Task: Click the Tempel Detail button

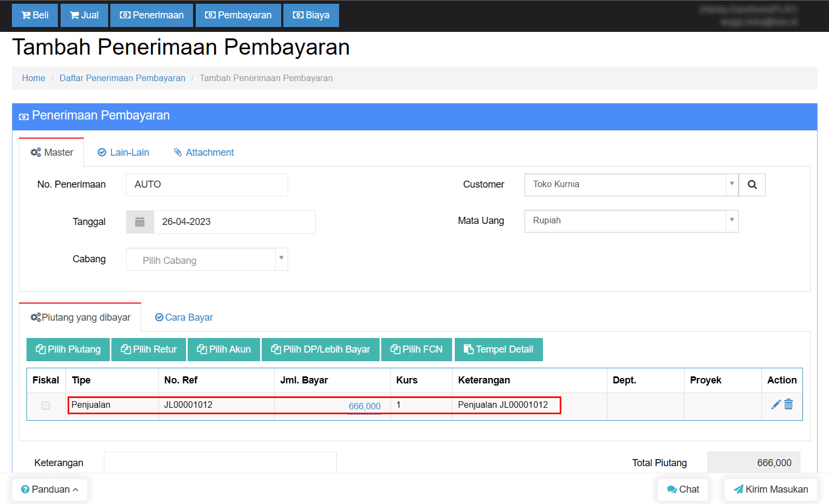Action: click(x=499, y=349)
